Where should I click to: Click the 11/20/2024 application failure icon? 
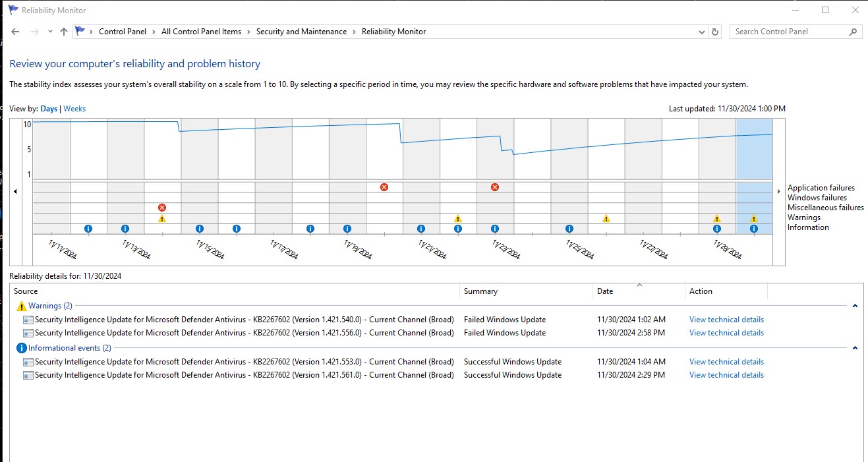pyautogui.click(x=384, y=187)
